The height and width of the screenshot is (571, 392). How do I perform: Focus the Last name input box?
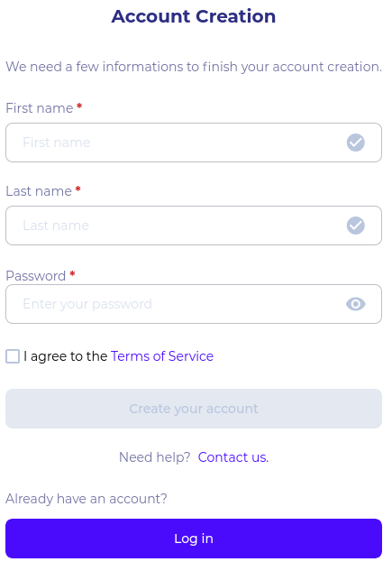point(194,226)
